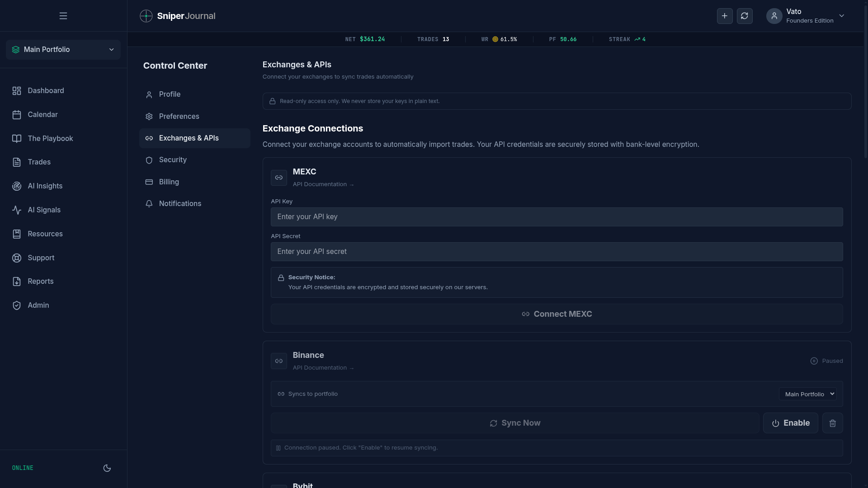
Task: Click the SniperJournal crosshair logo
Action: coord(146,16)
